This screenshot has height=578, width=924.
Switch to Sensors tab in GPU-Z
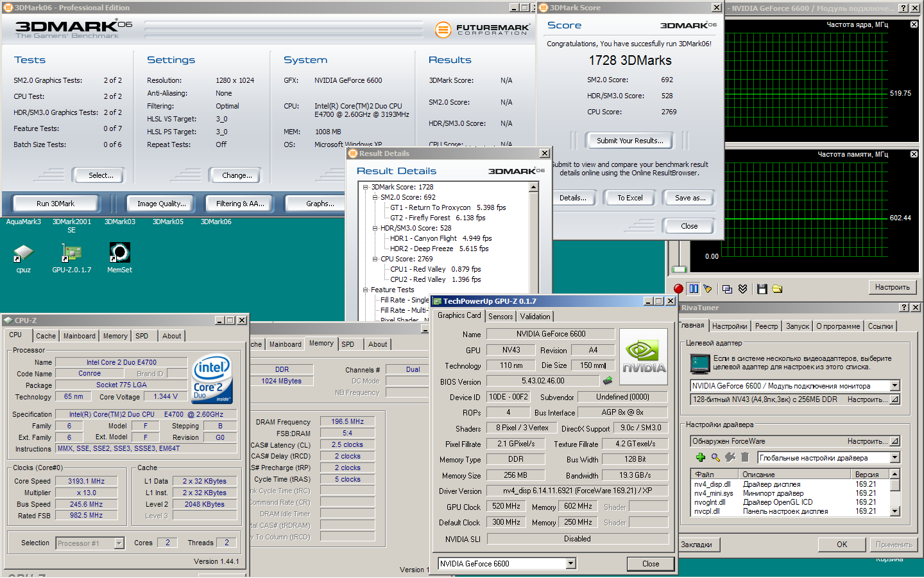(x=501, y=317)
